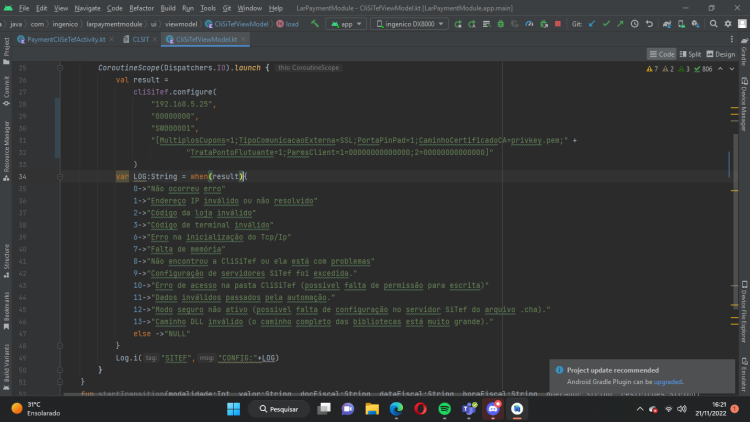Go to previous highlighted error arrow
750x422 pixels.
pyautogui.click(x=720, y=69)
